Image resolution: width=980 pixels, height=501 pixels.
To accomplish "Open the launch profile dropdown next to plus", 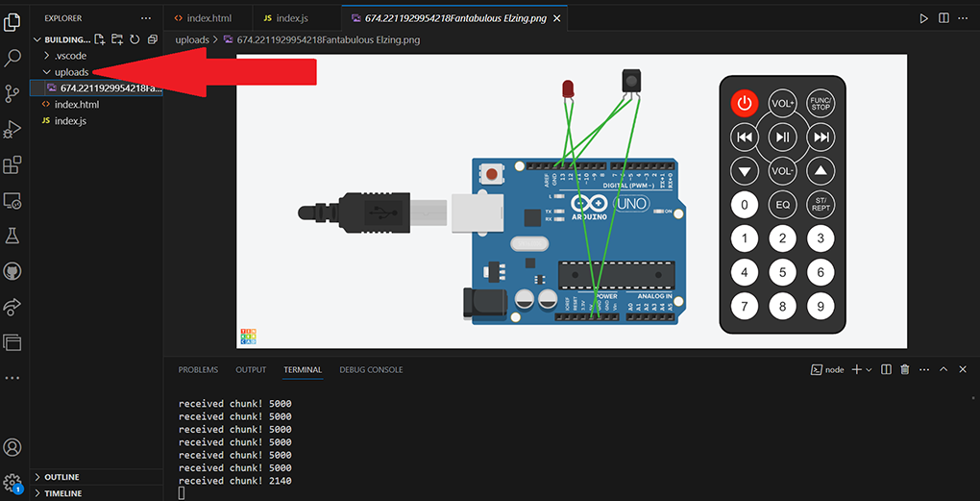I will pos(869,370).
